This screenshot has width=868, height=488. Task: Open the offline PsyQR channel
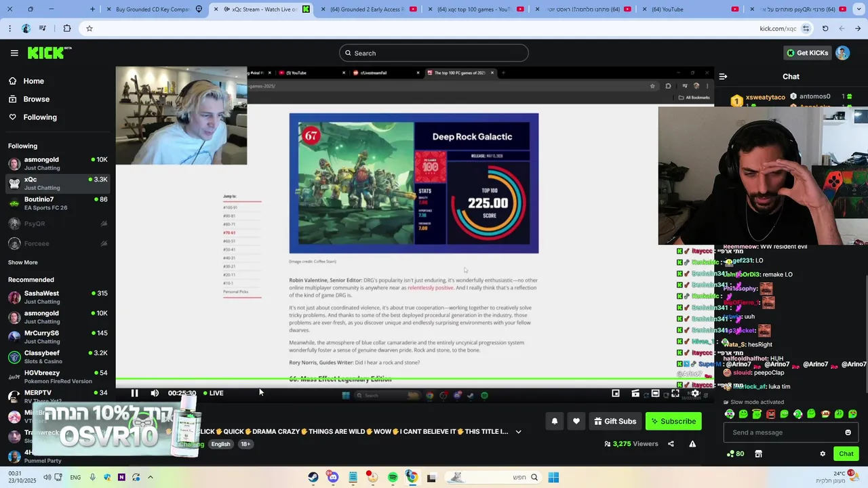click(x=58, y=224)
